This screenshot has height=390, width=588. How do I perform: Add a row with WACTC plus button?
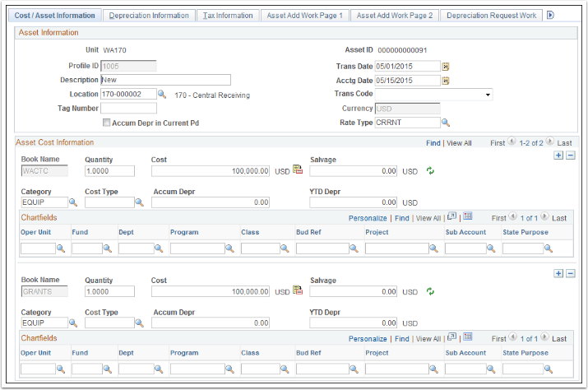coord(558,156)
